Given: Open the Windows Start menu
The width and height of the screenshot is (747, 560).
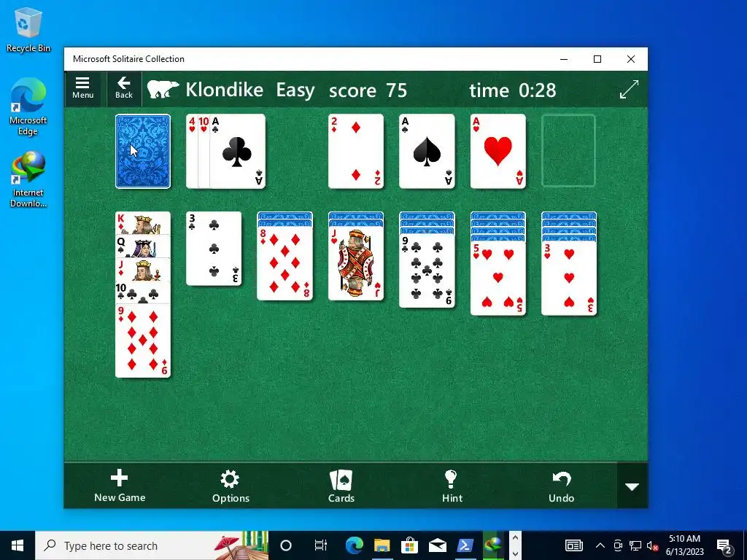Looking at the screenshot, I should click(x=18, y=545).
